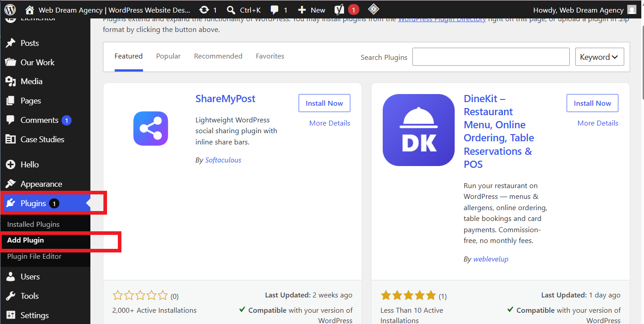Viewport: 644px width, 324px height.
Task: Switch to the Recommended tab
Action: click(218, 56)
